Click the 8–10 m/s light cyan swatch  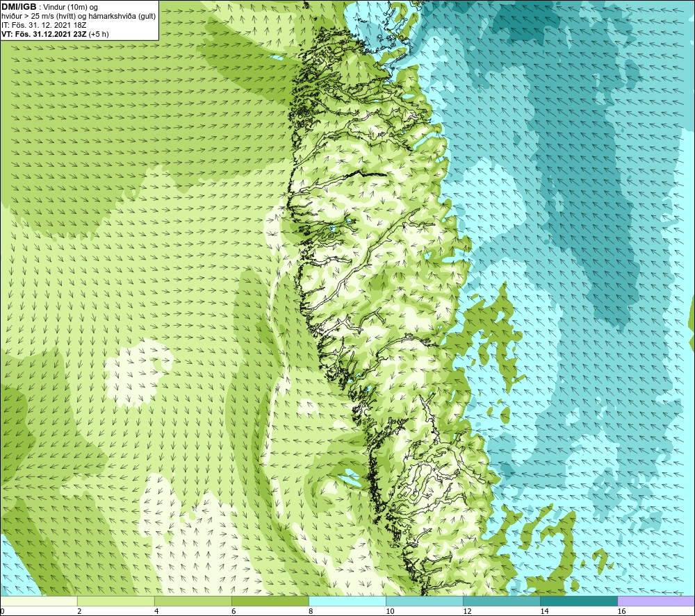click(347, 601)
